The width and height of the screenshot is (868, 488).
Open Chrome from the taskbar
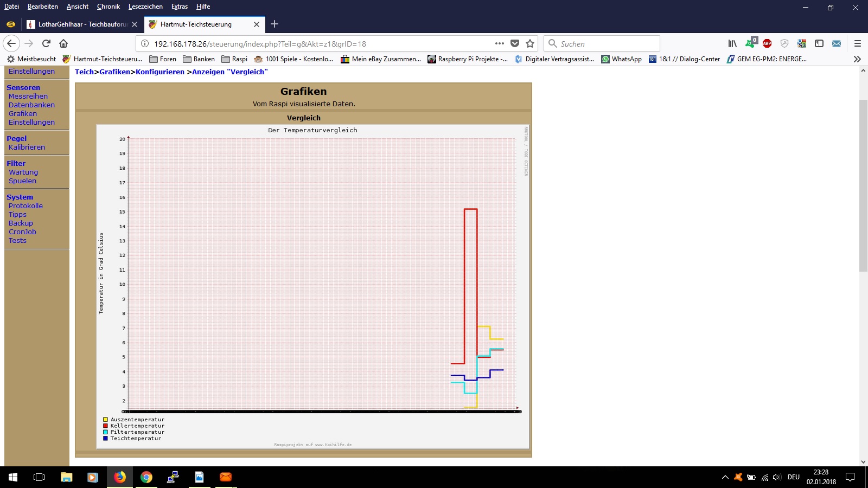146,477
